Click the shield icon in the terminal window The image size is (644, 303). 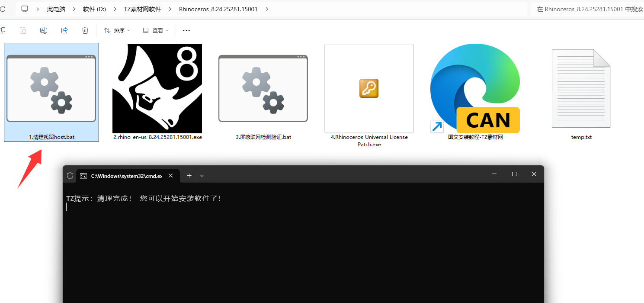coord(70,175)
